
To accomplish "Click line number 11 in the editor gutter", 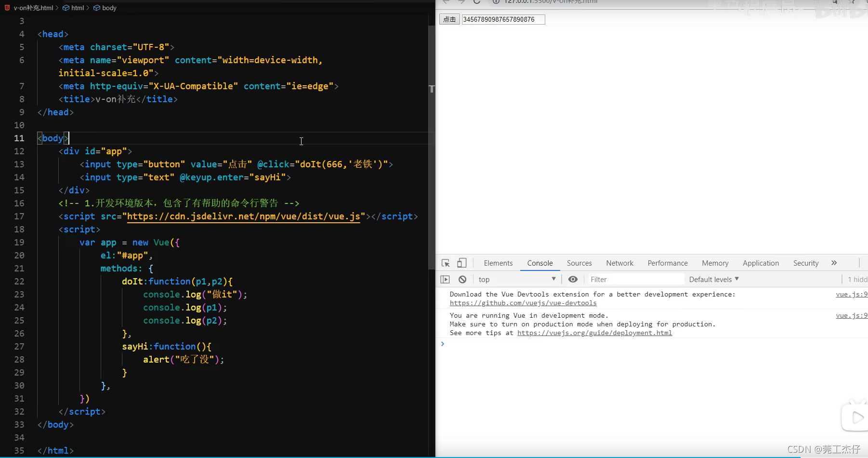I will pos(19,138).
